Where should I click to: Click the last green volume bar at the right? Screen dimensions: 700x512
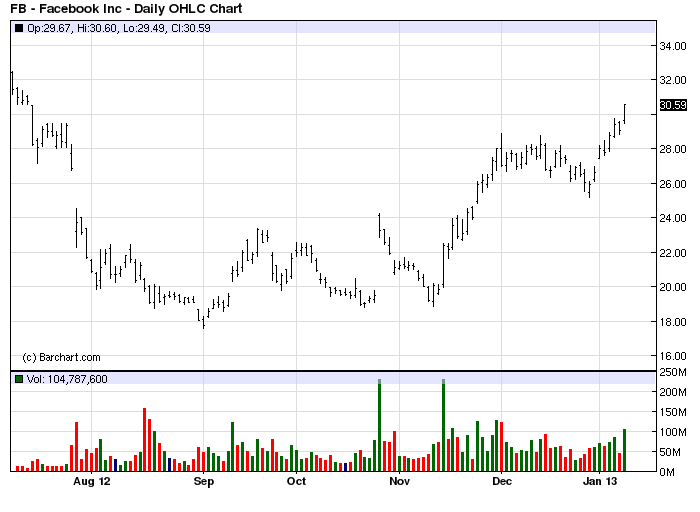pyautogui.click(x=625, y=450)
